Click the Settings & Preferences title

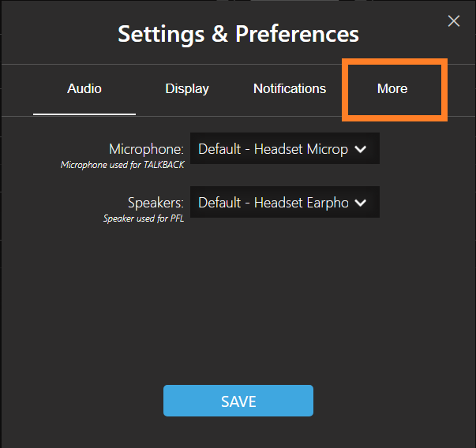pos(238,34)
